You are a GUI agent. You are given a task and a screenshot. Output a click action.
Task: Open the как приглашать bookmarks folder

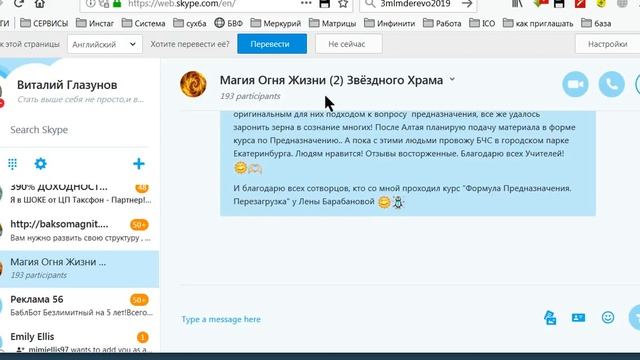pyautogui.click(x=538, y=23)
